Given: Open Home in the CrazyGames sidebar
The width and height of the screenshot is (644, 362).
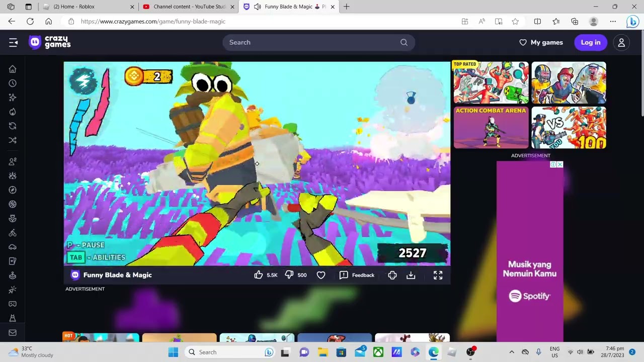Looking at the screenshot, I should coord(13,69).
